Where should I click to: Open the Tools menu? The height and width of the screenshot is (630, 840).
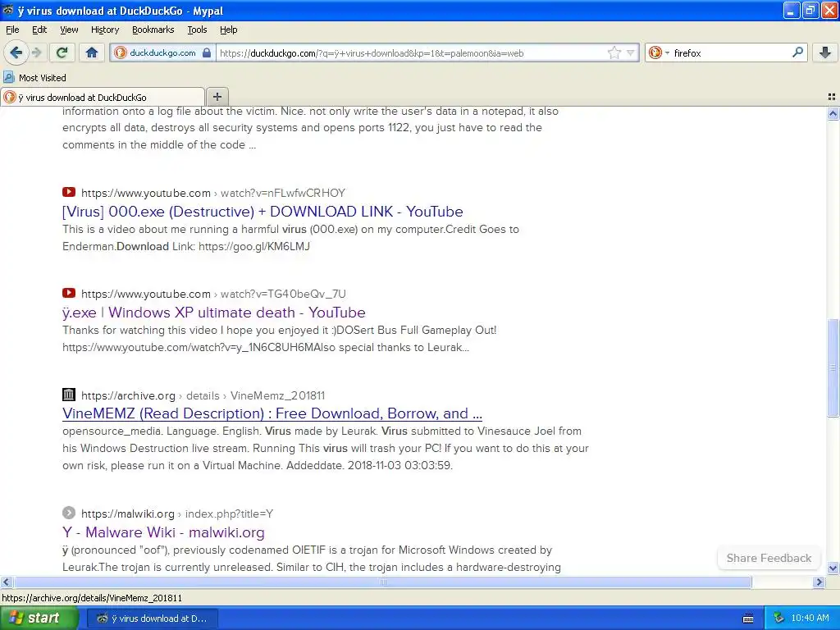tap(197, 30)
